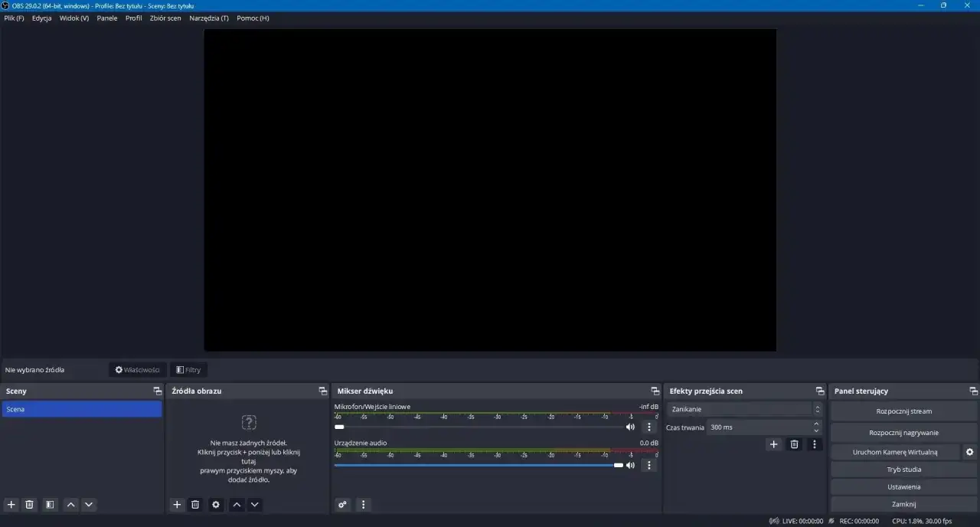Open virtual camera settings gear icon
This screenshot has height=527, width=980.
click(x=970, y=452)
